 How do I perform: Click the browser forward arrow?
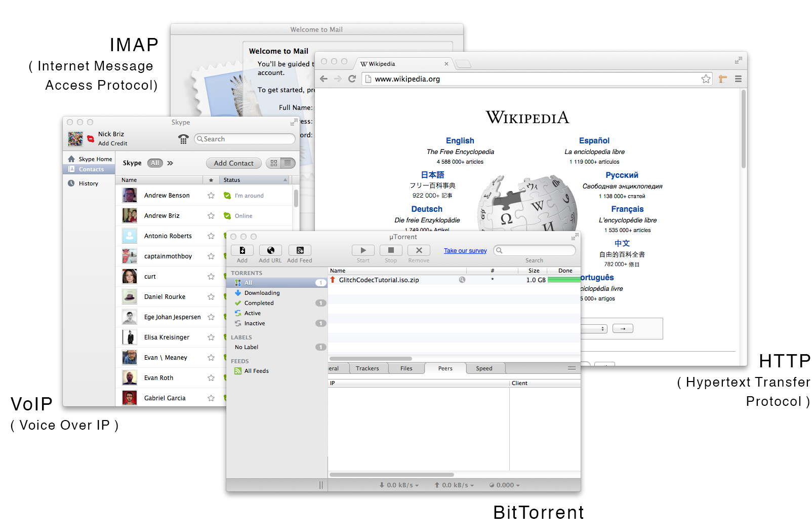click(338, 79)
